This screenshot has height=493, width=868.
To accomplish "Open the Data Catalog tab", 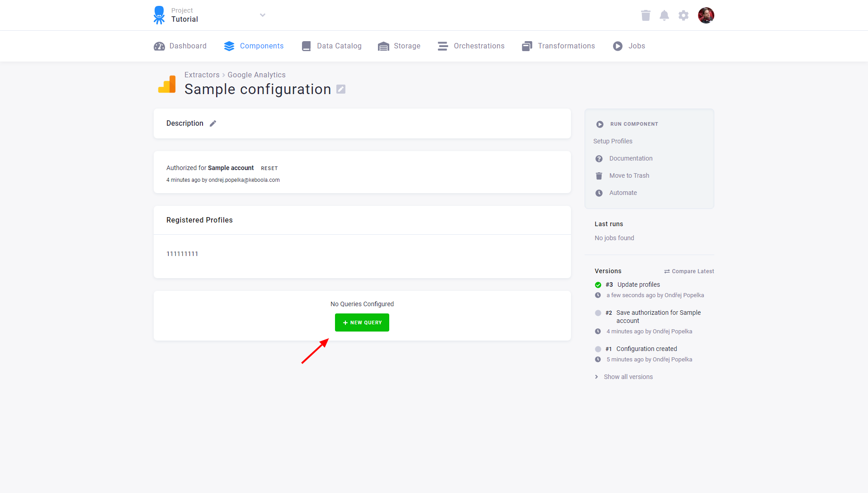I will point(331,46).
